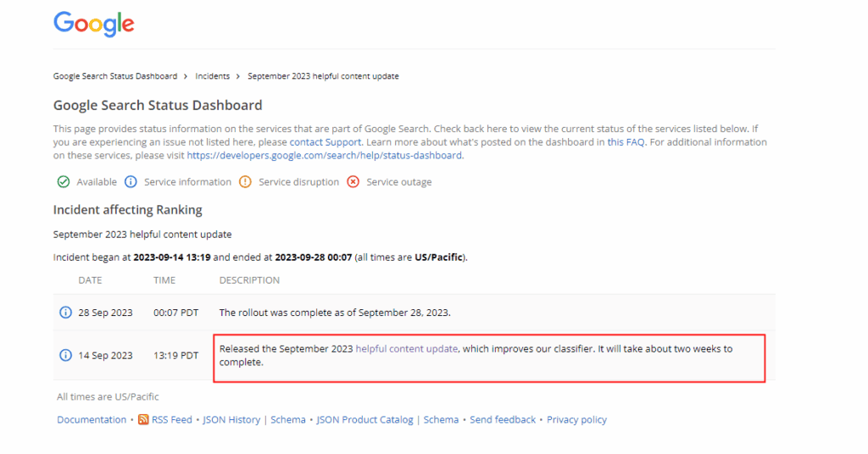Go to Incidents breadcrumb
The width and height of the screenshot is (868, 454).
213,76
